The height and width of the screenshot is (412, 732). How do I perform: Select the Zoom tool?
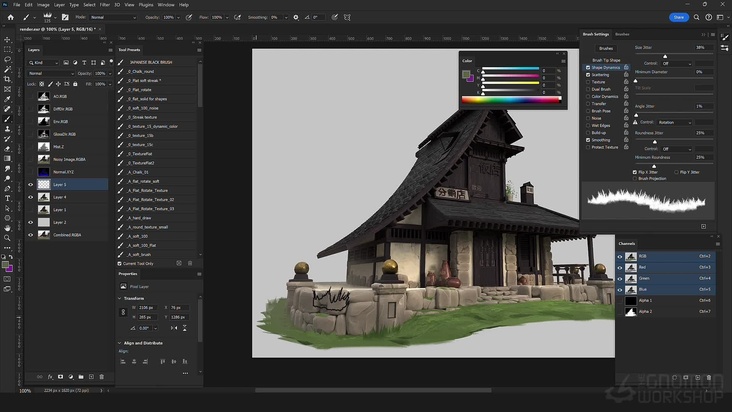pyautogui.click(x=7, y=238)
